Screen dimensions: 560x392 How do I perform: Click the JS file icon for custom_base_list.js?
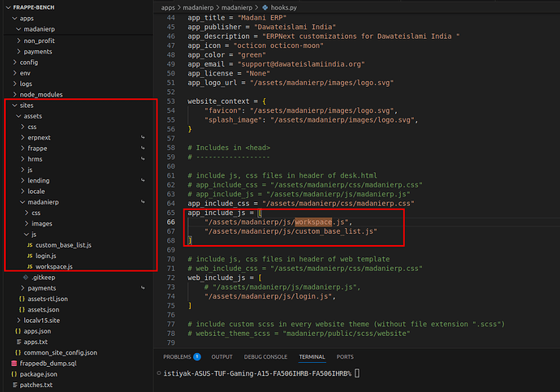[30, 245]
